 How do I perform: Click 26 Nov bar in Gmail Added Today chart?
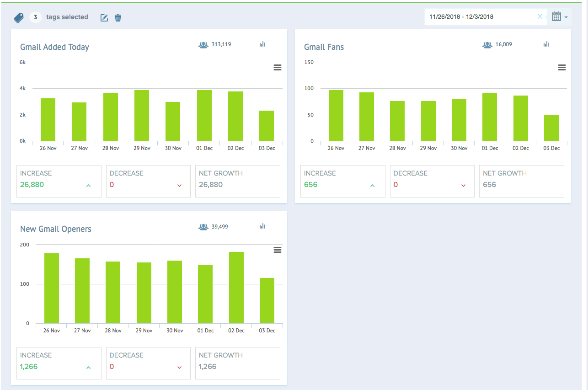[48, 120]
